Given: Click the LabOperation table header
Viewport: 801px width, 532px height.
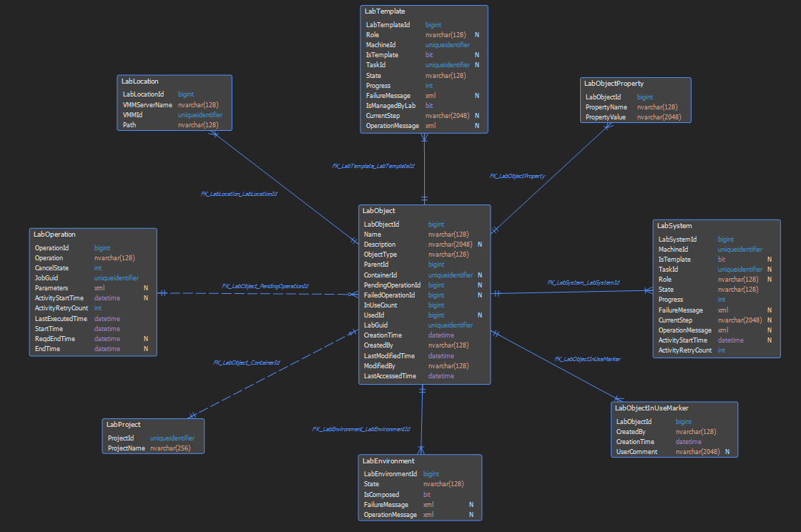Looking at the screenshot, I should [x=54, y=234].
